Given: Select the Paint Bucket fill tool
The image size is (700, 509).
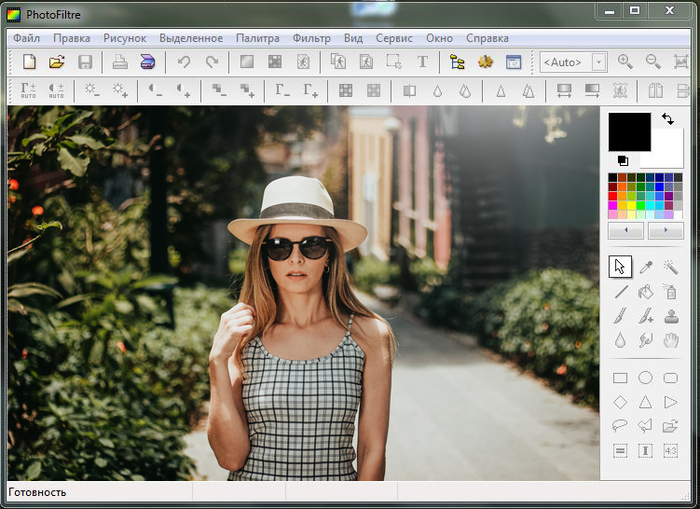Looking at the screenshot, I should (646, 292).
